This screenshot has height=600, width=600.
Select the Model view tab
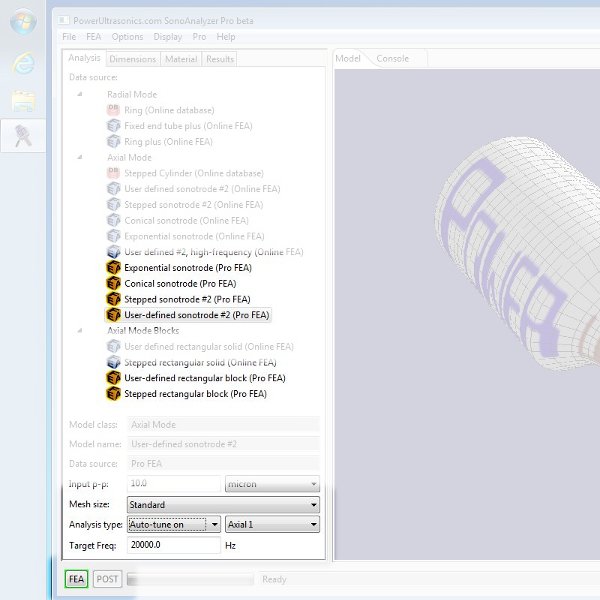point(348,59)
